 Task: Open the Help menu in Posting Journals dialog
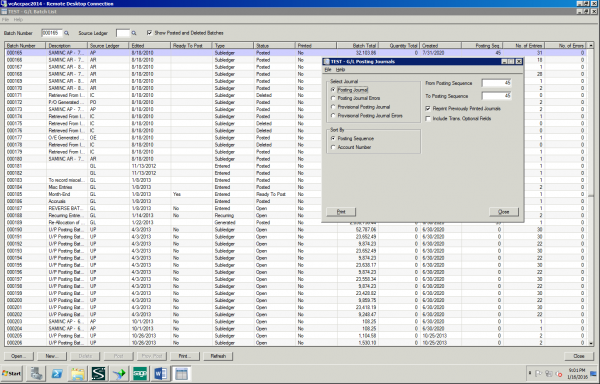tap(340, 70)
